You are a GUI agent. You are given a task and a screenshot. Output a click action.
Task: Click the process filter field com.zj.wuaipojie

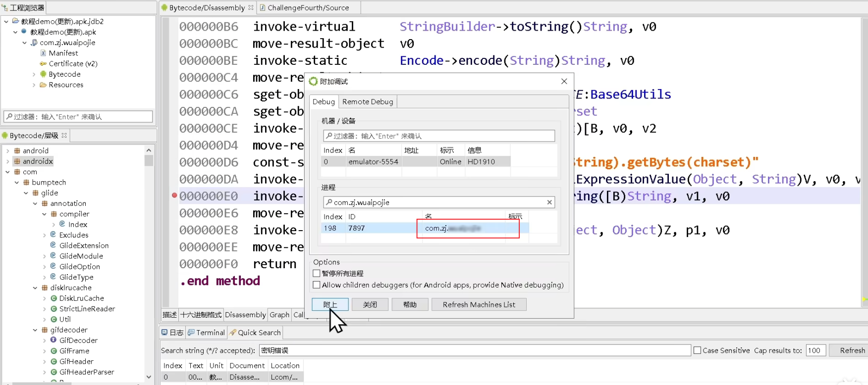coord(439,202)
